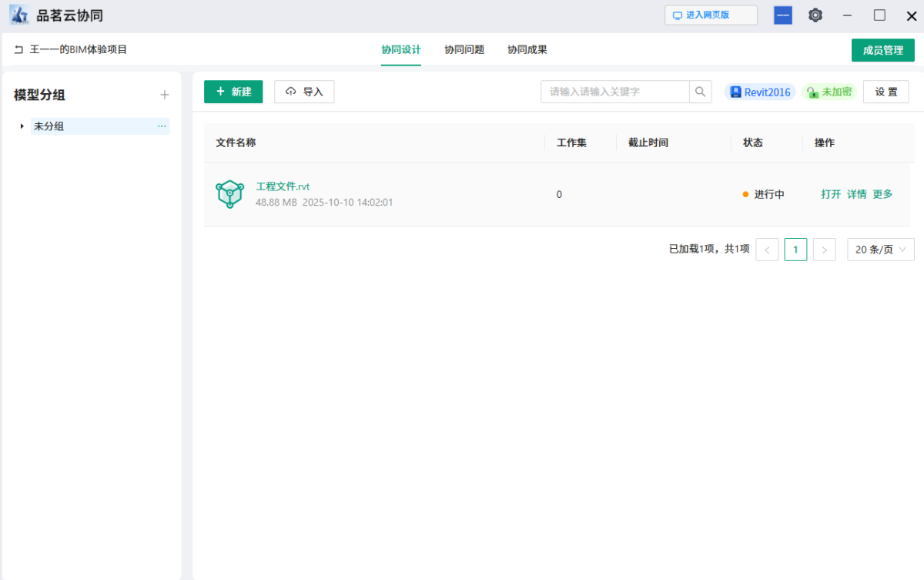Click the blue square icon in title bar
This screenshot has height=580, width=924.
tap(783, 15)
